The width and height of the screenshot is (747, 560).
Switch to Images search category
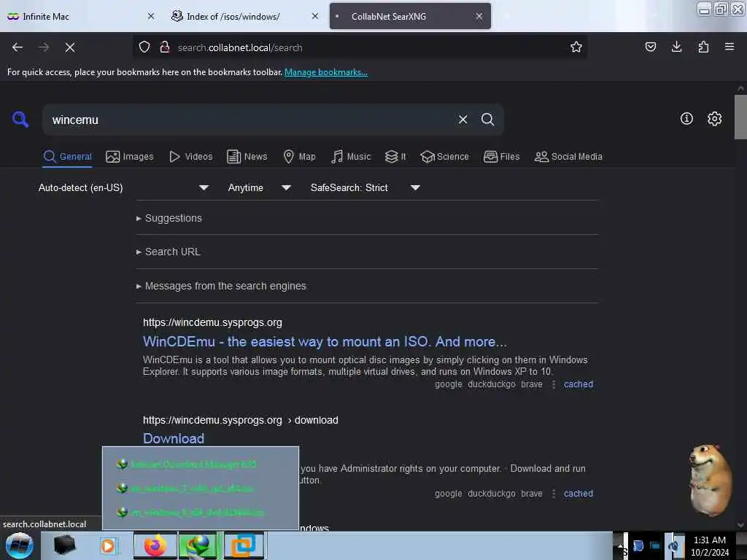pos(130,157)
